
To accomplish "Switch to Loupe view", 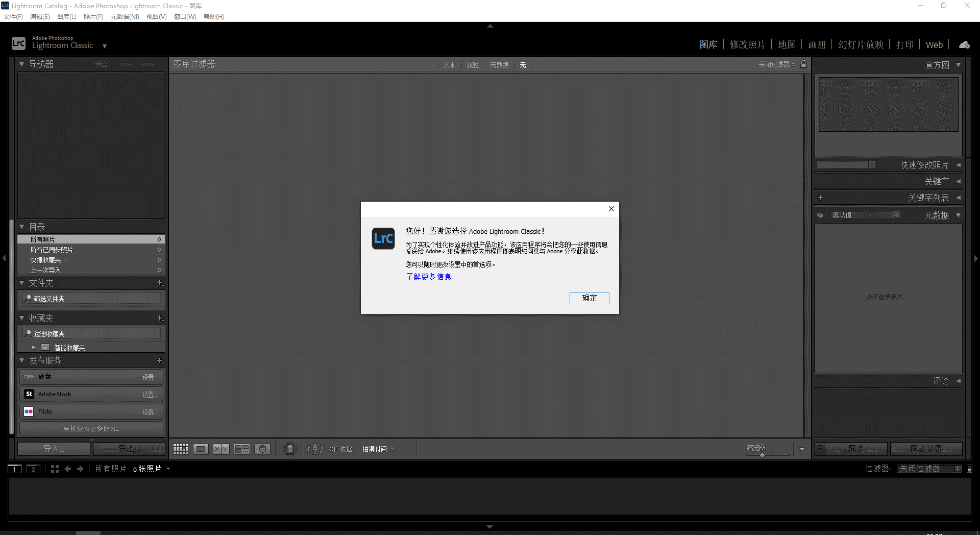I will tap(201, 449).
